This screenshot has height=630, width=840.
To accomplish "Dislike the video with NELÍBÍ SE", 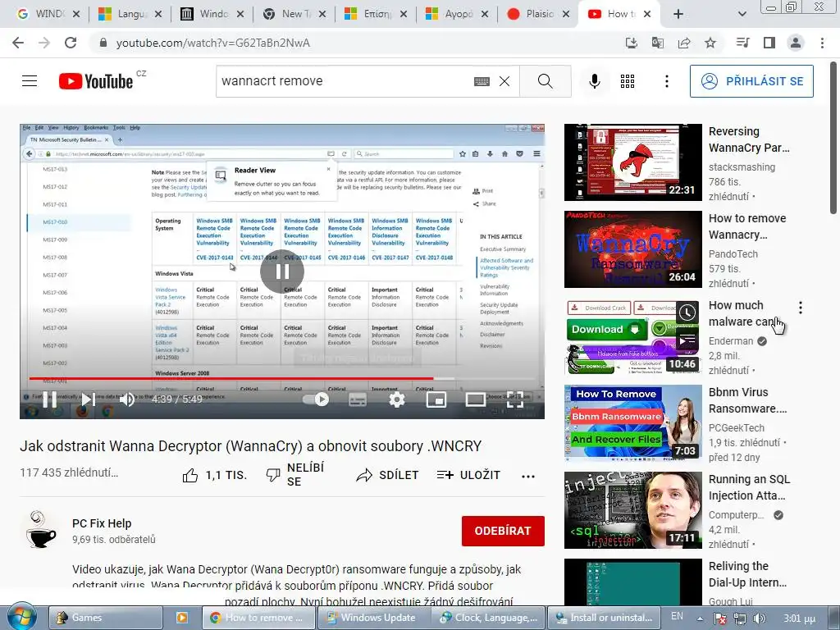I will (295, 475).
